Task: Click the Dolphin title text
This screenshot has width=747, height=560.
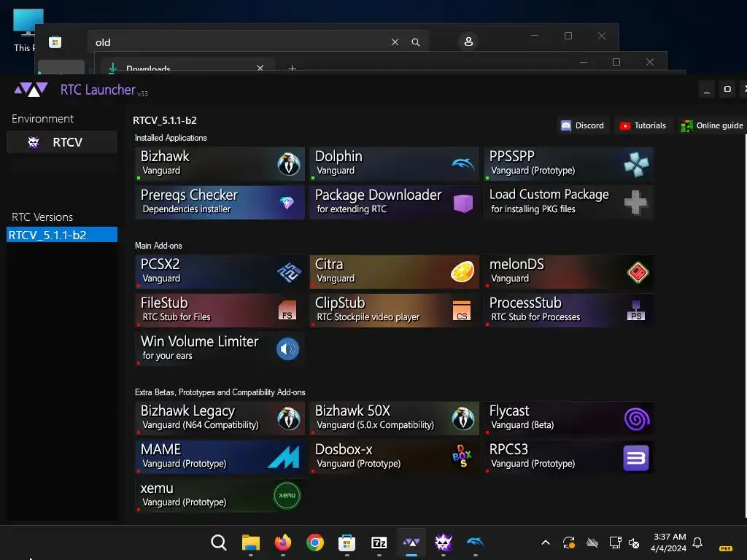Action: point(338,156)
